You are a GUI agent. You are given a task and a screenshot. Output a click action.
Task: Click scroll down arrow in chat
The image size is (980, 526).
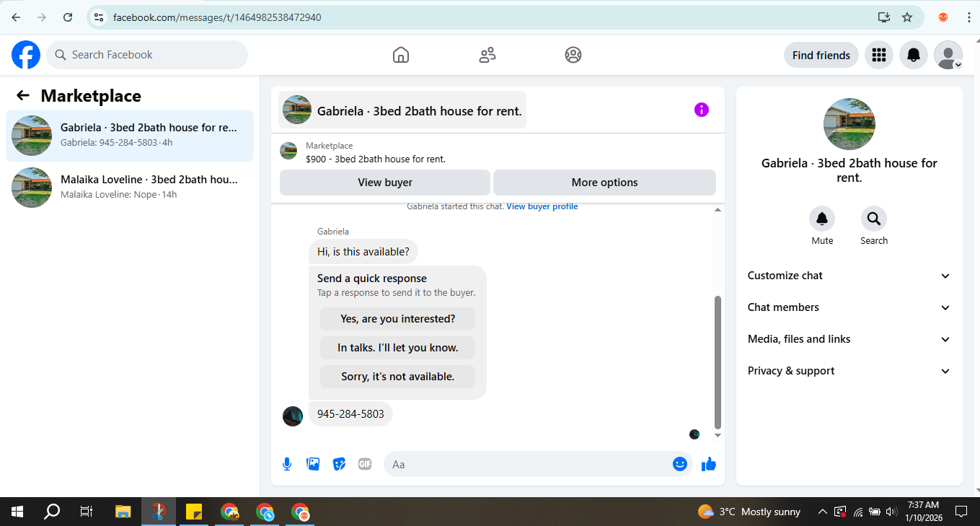(x=718, y=435)
